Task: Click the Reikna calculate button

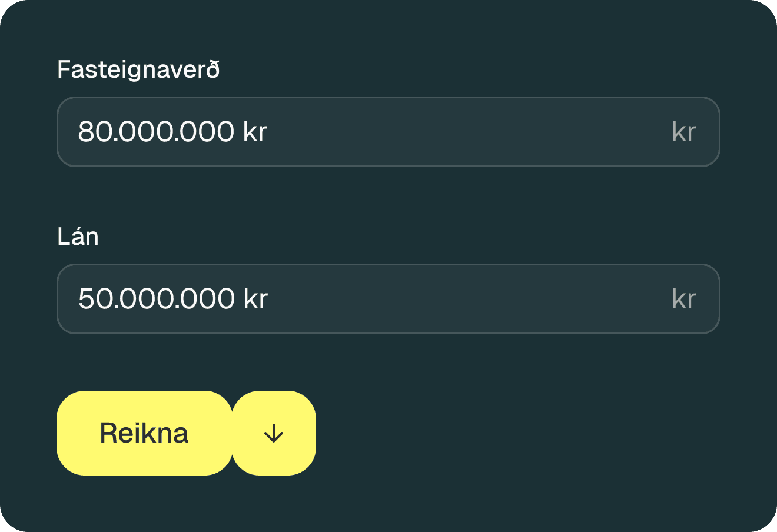Action: 144,433
